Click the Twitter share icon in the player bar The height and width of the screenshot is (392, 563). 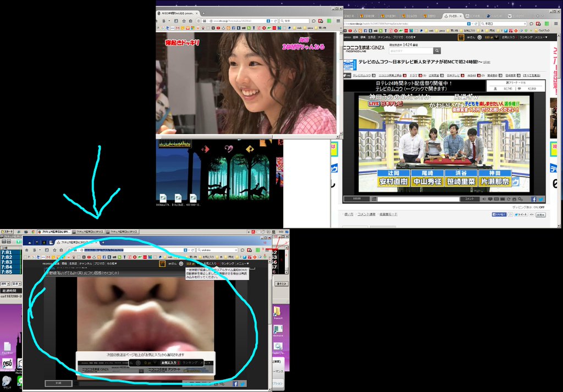[540, 200]
